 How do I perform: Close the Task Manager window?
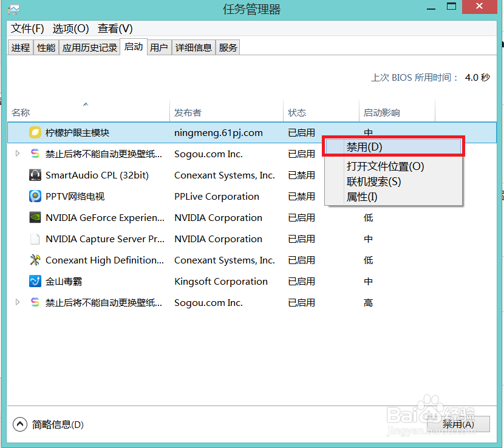[x=479, y=7]
